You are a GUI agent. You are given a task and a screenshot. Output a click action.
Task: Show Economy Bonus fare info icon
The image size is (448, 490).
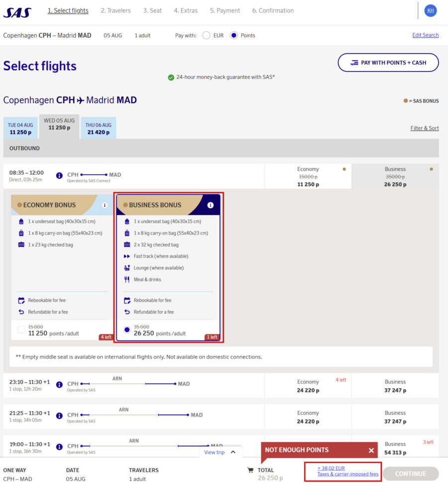click(105, 205)
